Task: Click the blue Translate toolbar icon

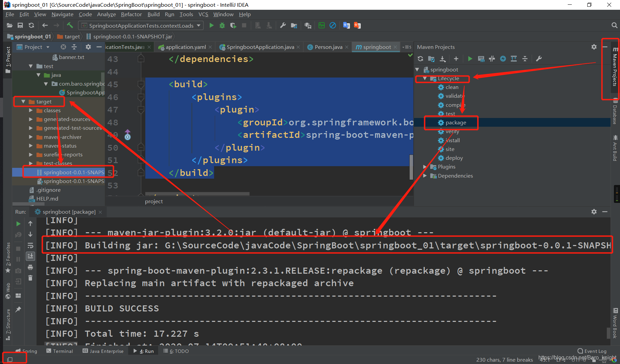Action: [x=346, y=25]
